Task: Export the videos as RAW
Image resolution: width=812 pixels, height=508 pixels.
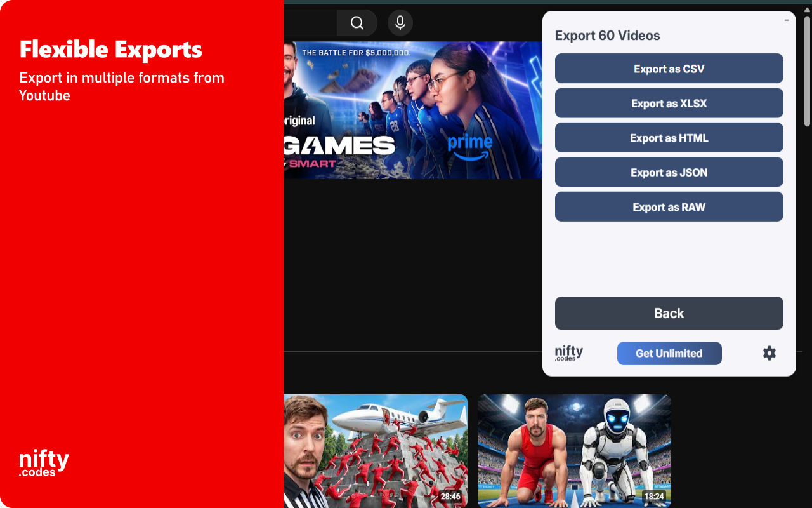Action: 669,206
